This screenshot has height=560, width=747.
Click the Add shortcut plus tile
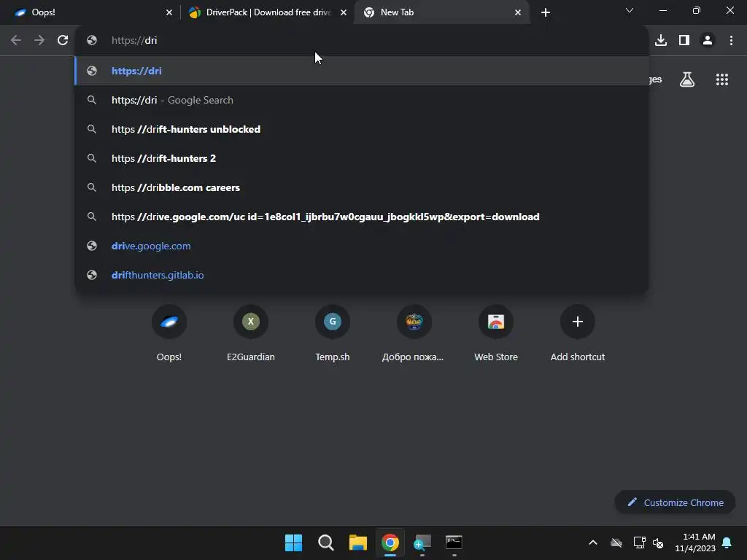578,332
